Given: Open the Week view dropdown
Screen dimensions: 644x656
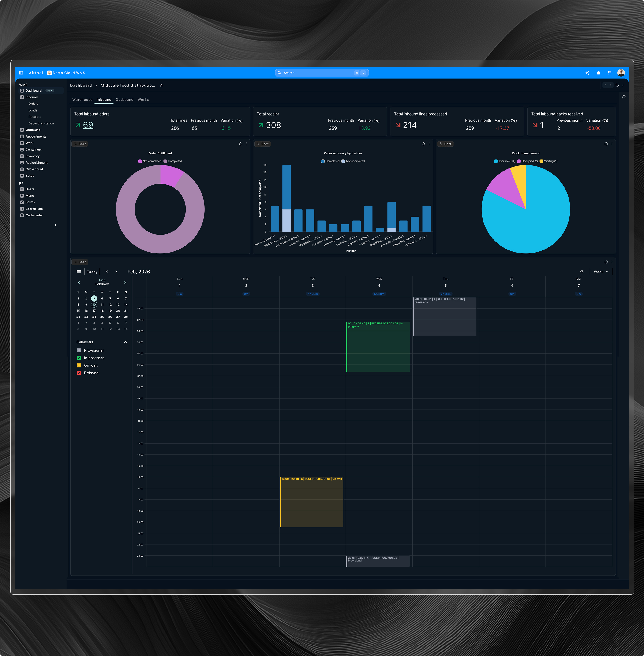Looking at the screenshot, I should (601, 272).
